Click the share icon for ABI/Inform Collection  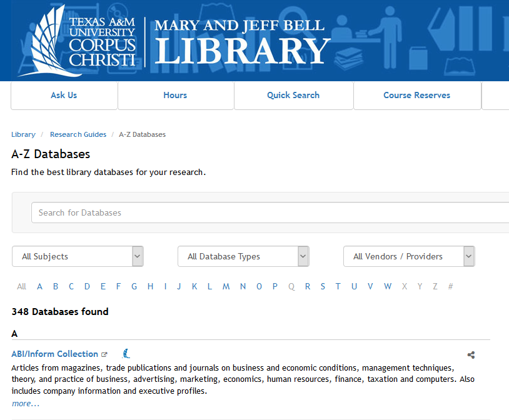pos(471,354)
